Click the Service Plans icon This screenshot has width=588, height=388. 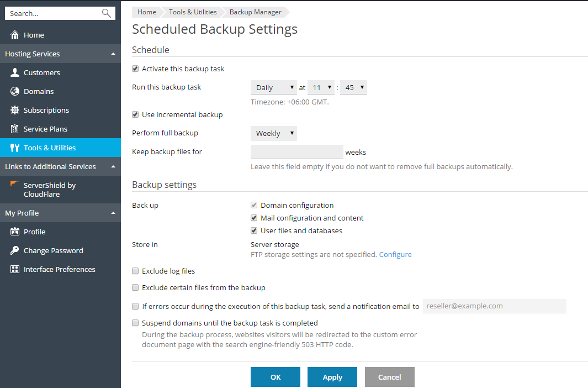(x=15, y=129)
